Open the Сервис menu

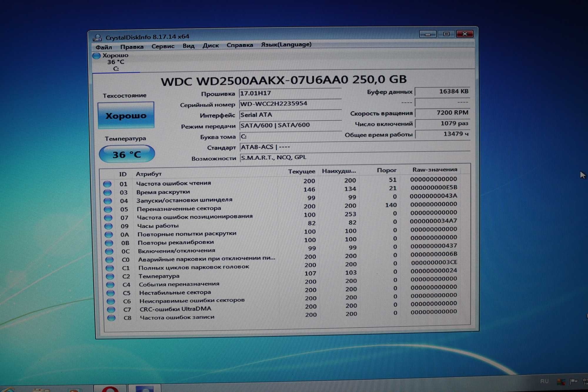(x=163, y=46)
